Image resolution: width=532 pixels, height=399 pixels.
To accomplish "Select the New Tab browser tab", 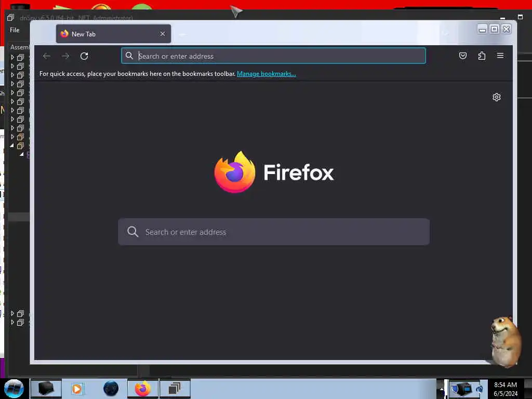I will 113,34.
